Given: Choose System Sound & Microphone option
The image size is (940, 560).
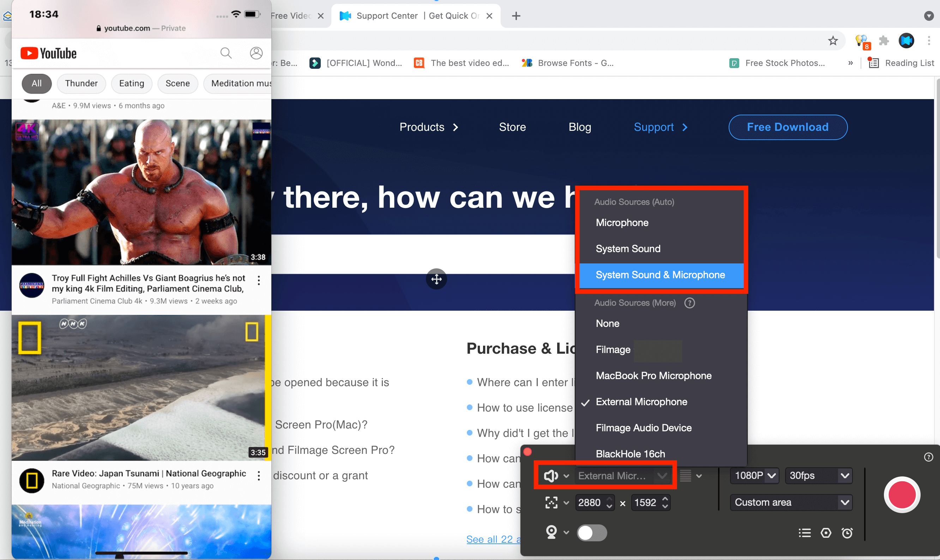Looking at the screenshot, I should pos(661,275).
